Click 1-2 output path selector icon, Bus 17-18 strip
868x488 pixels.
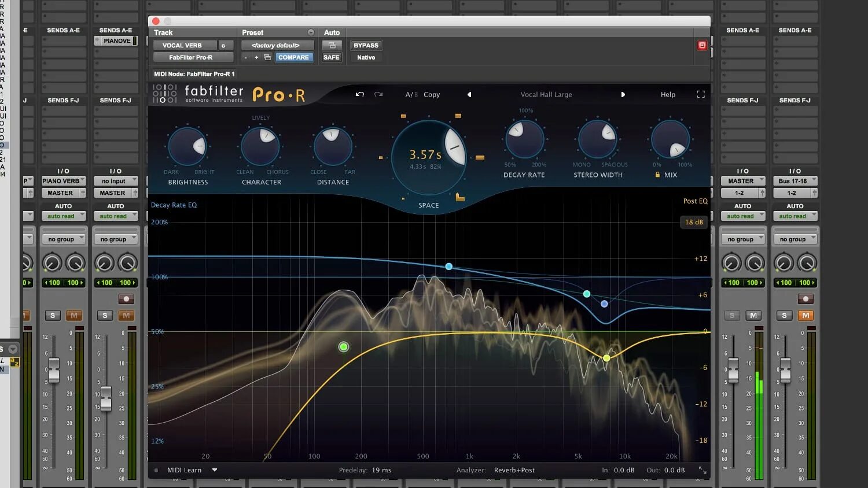point(814,193)
